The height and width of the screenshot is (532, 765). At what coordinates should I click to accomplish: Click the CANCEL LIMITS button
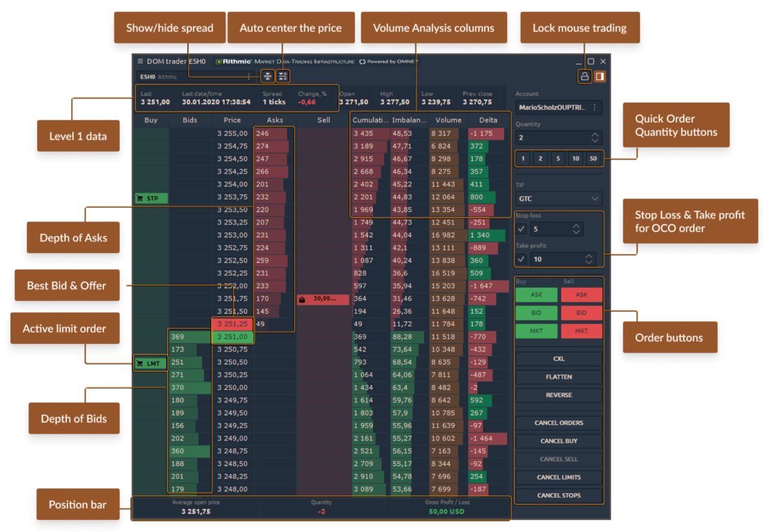(x=559, y=478)
